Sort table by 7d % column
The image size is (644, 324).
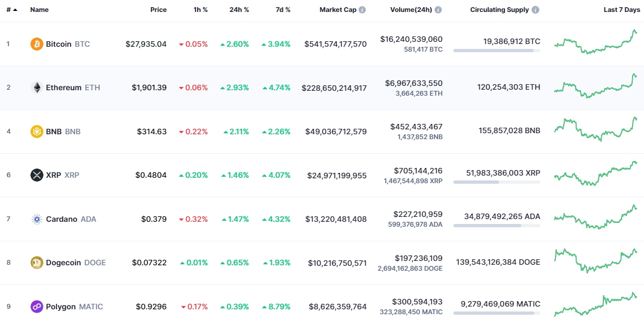(282, 10)
